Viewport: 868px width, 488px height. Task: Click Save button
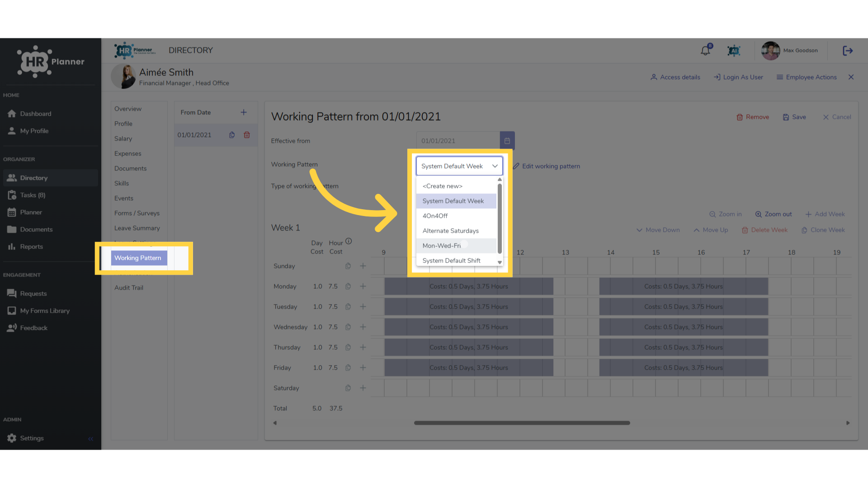[794, 117]
